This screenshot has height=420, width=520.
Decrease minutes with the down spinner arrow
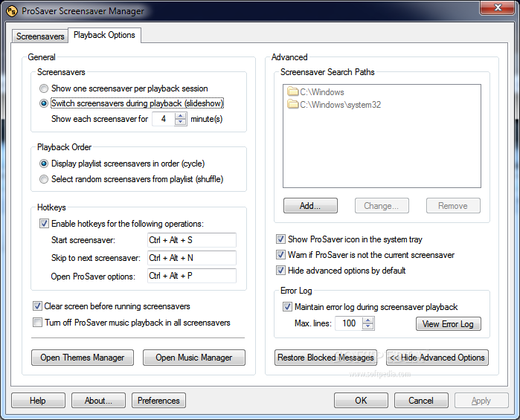click(181, 122)
